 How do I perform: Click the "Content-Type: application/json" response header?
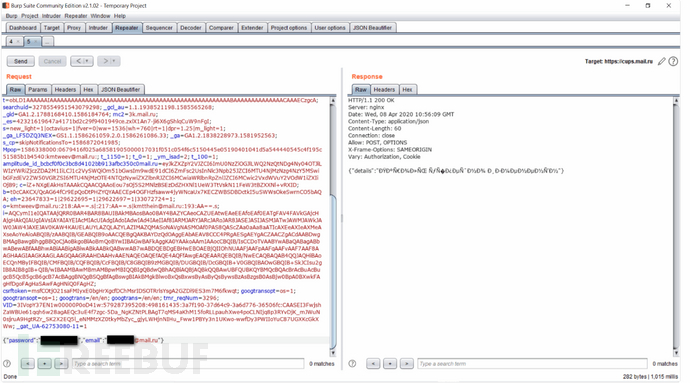point(389,122)
